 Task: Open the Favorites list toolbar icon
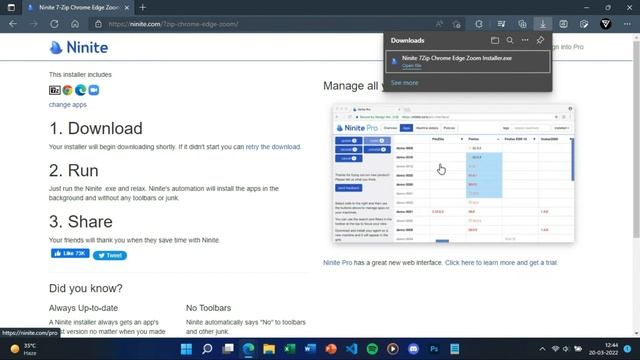click(501, 24)
